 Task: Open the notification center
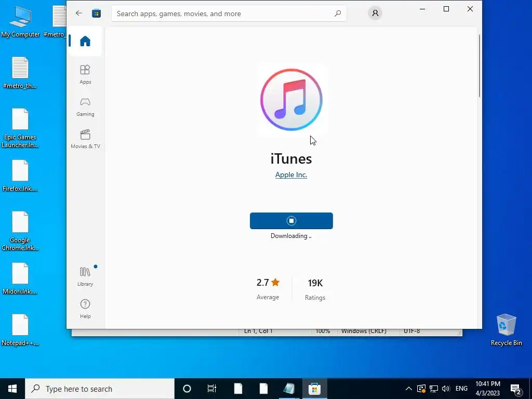(x=516, y=389)
